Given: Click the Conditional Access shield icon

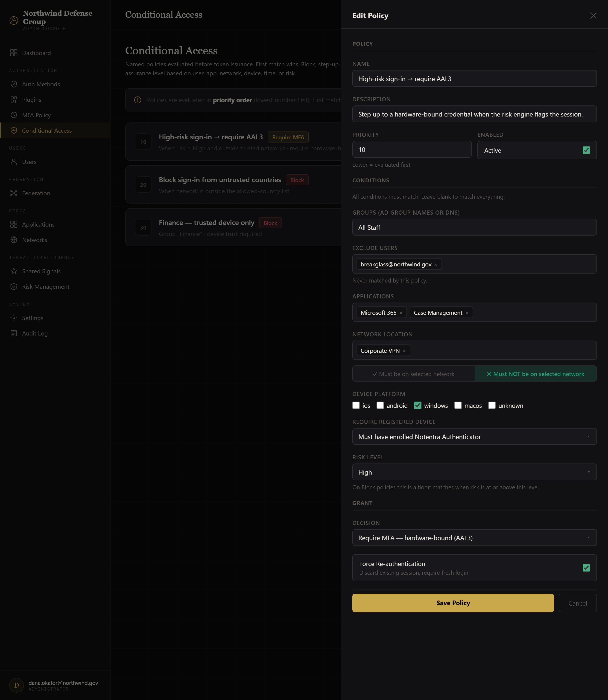Looking at the screenshot, I should click(x=14, y=131).
